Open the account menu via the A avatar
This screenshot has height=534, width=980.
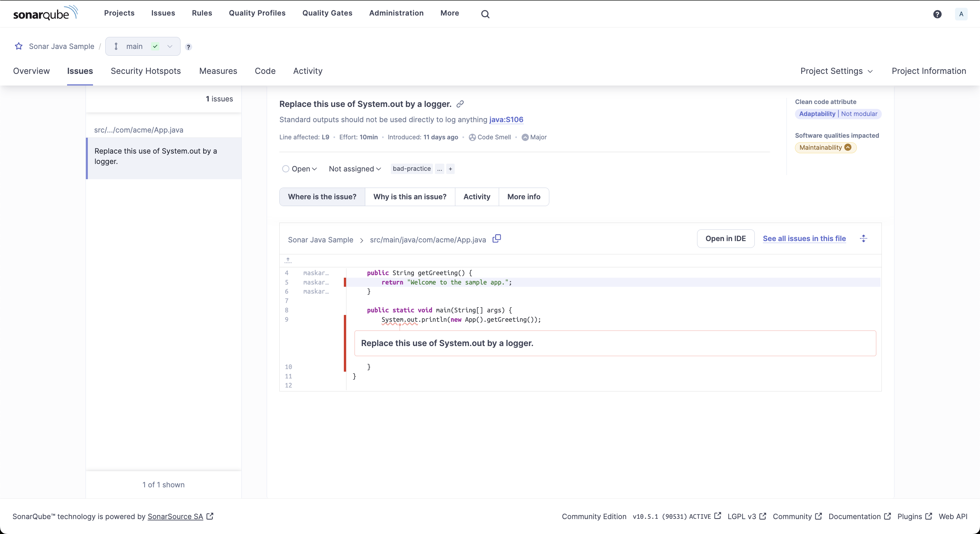[961, 14]
